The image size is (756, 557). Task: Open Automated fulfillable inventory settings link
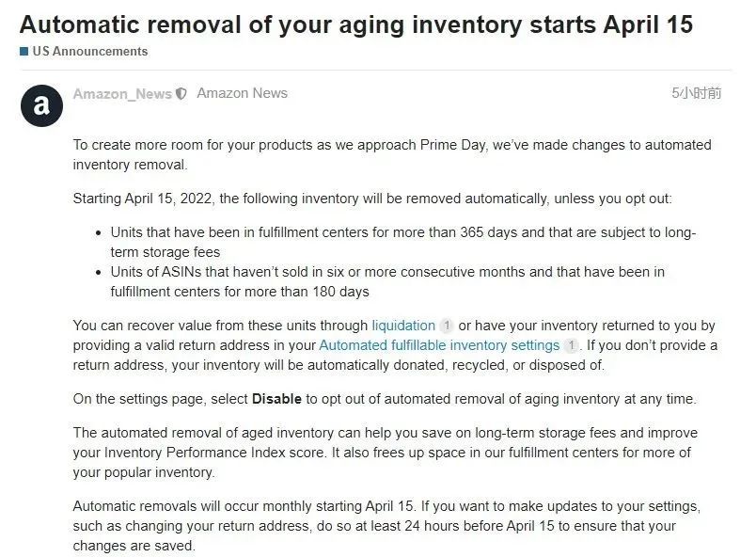tap(439, 345)
